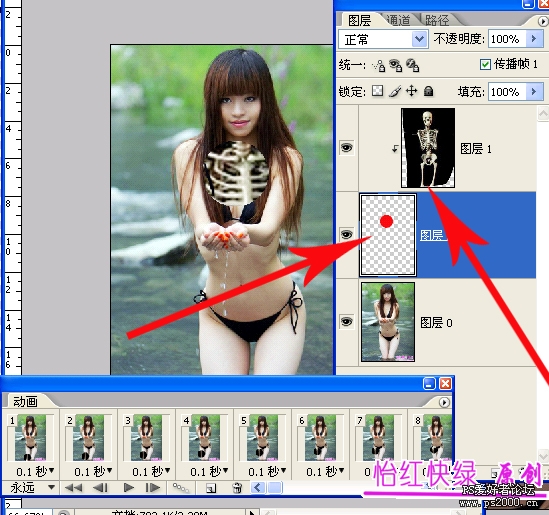Select the skeleton thumbnail of 图层 1

tap(428, 148)
